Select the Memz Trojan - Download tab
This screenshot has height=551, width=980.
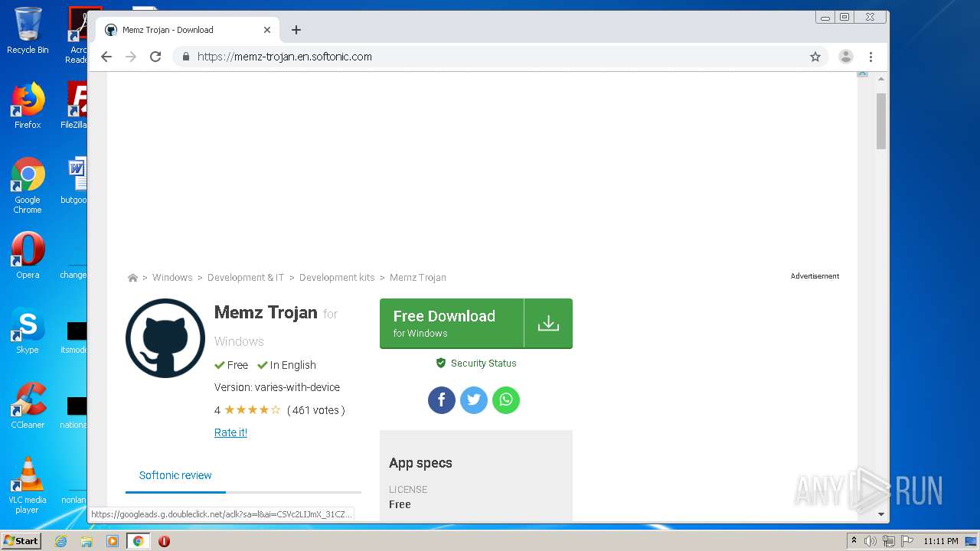[x=187, y=30]
